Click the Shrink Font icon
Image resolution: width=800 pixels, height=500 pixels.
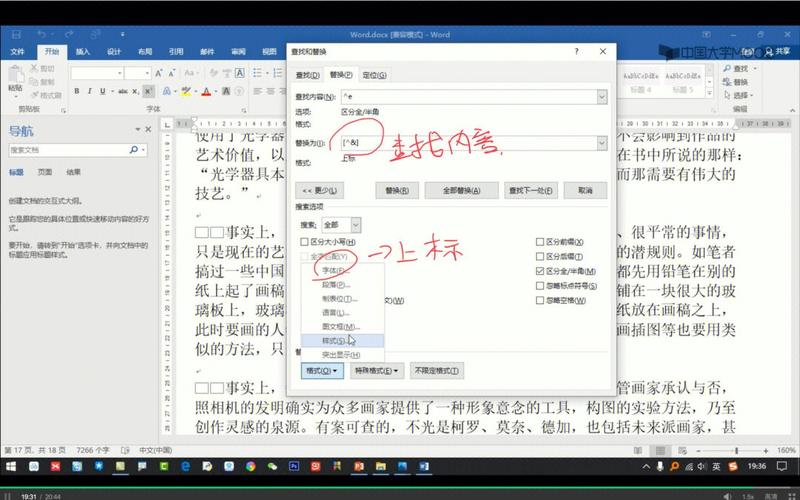pos(172,73)
